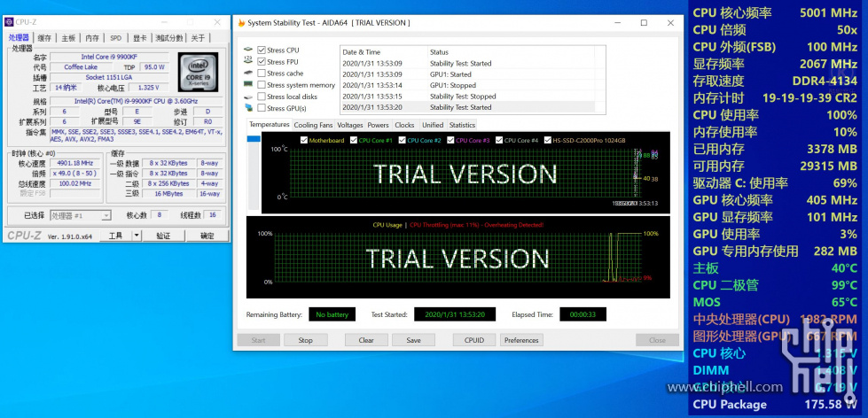Screen dimensions: 868x418
Task: Switch to the 缓存 tab in CPU-Z
Action: click(x=44, y=38)
